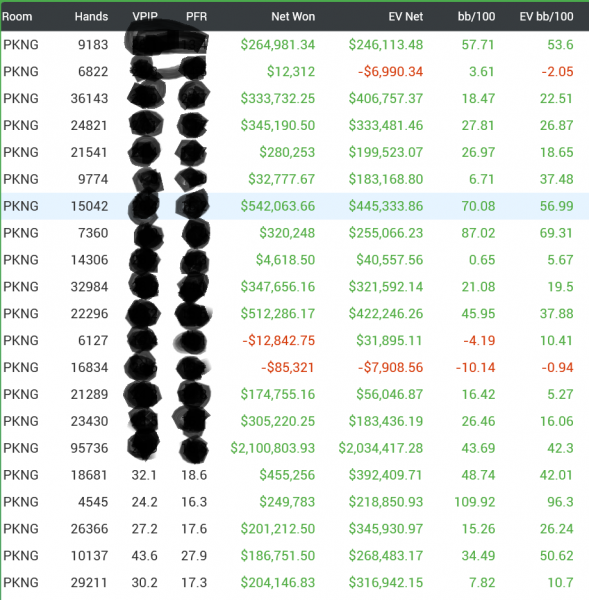Click the 109.92 bb/100 value
The height and width of the screenshot is (600, 589).
(x=474, y=502)
